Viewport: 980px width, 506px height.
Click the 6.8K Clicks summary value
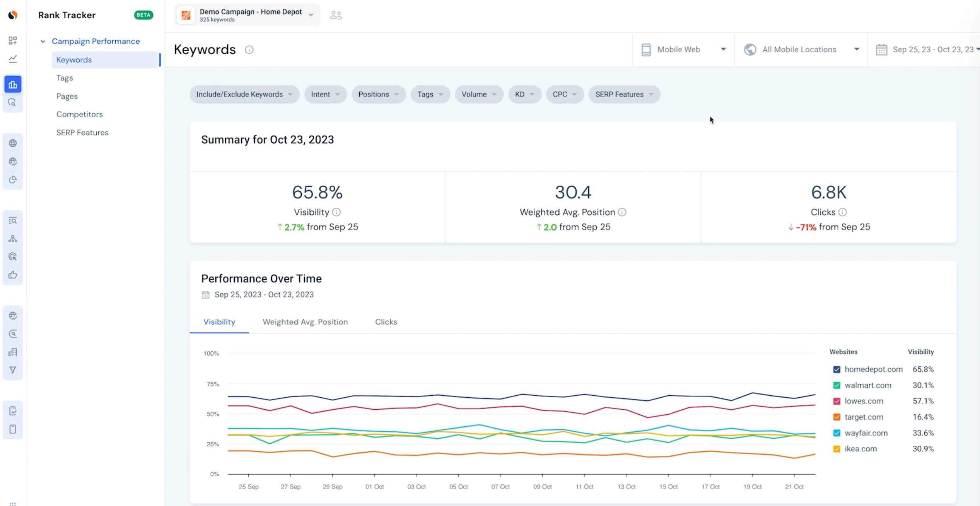tap(829, 192)
